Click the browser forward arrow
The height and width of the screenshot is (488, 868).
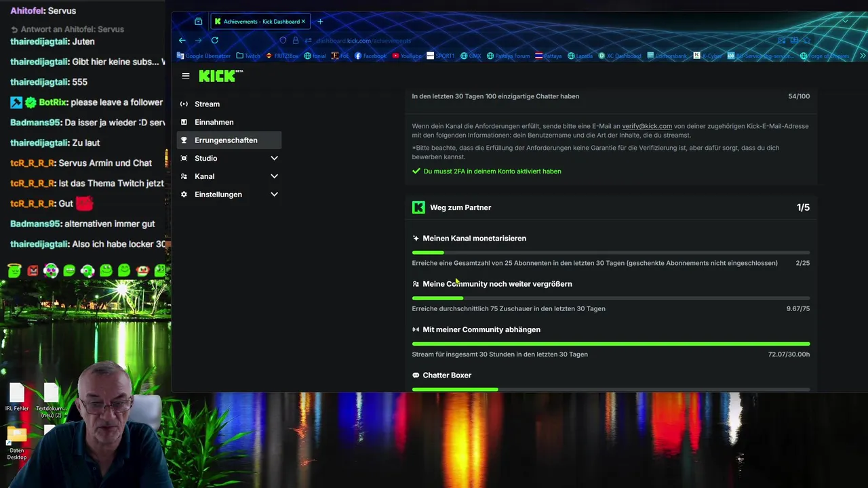[199, 41]
